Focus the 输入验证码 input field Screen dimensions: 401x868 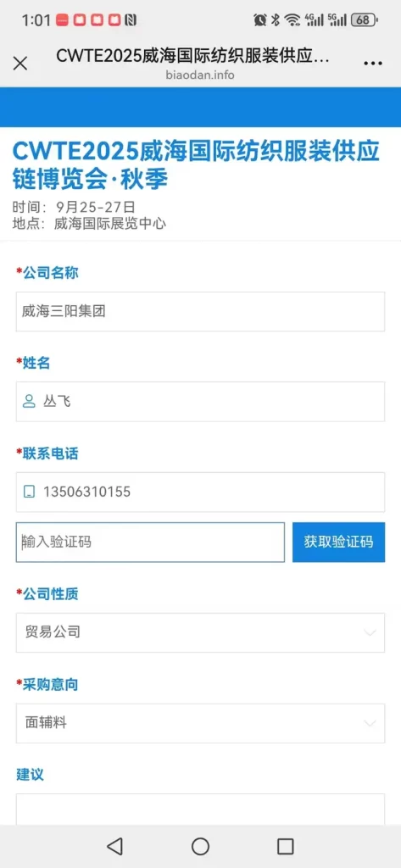(150, 542)
